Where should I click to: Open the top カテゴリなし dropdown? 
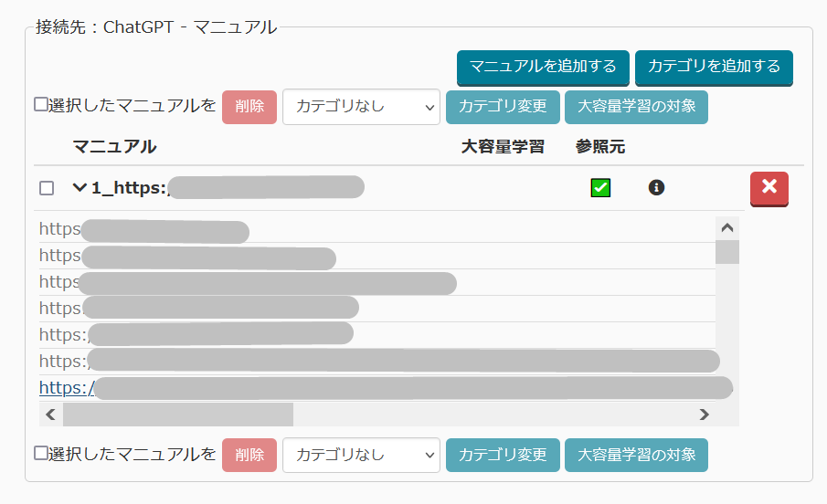tap(361, 106)
